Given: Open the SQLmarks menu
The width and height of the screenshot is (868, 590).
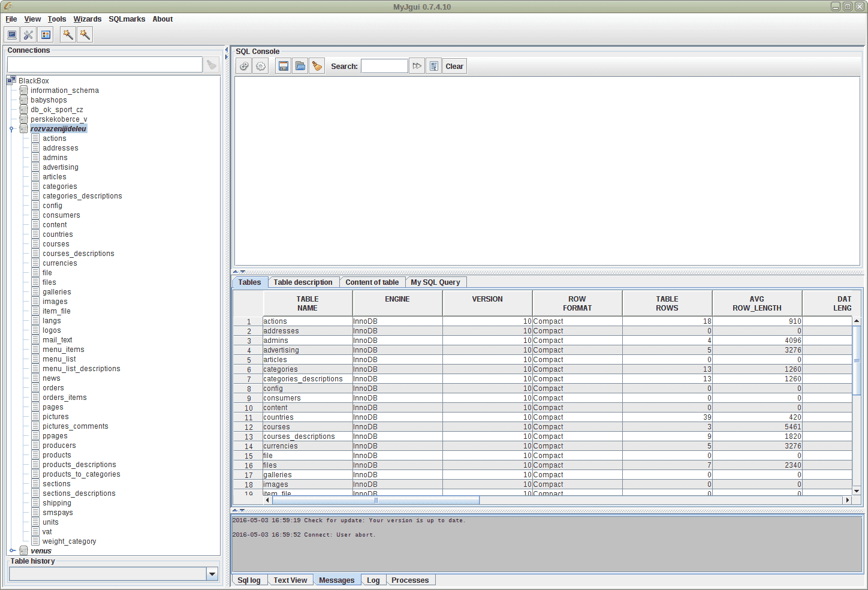Looking at the screenshot, I should point(127,19).
